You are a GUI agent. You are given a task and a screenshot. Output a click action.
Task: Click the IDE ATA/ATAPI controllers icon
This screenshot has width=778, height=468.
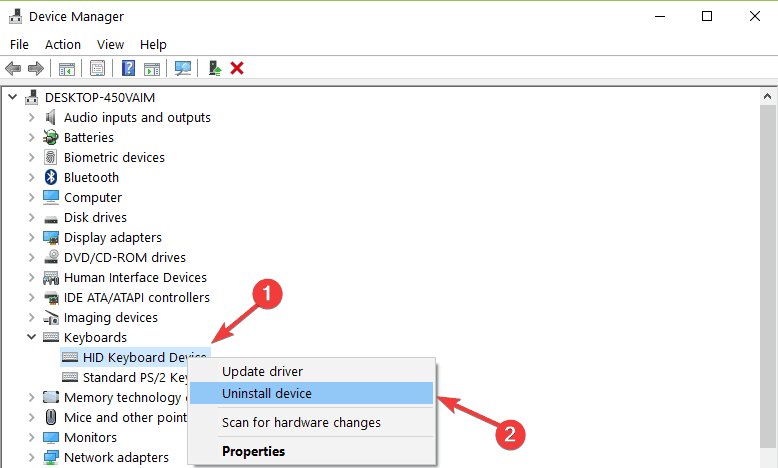pos(51,297)
